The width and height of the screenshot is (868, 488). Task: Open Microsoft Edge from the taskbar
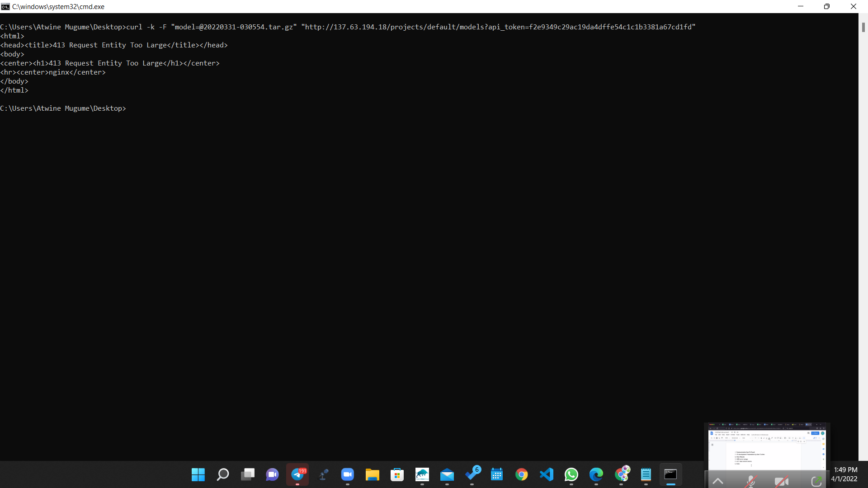click(596, 474)
